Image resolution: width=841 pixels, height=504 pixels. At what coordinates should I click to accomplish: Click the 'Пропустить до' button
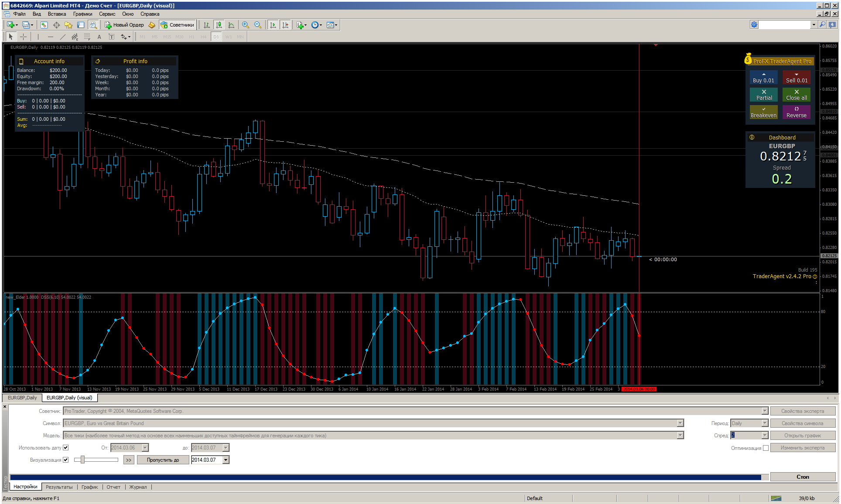[163, 460]
